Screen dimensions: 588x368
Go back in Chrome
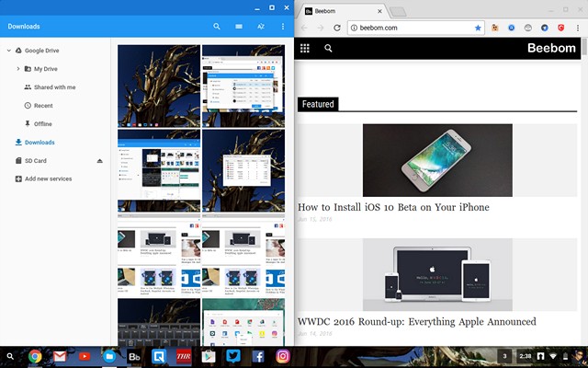pyautogui.click(x=304, y=28)
